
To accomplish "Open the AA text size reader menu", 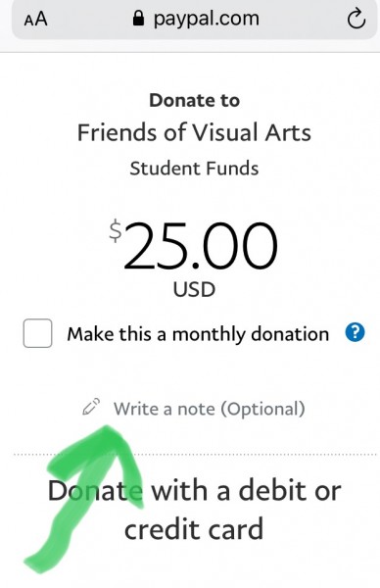I will pyautogui.click(x=35, y=20).
